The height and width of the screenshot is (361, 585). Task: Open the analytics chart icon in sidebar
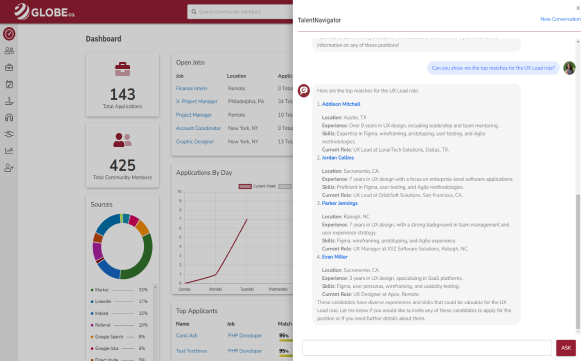click(x=9, y=151)
